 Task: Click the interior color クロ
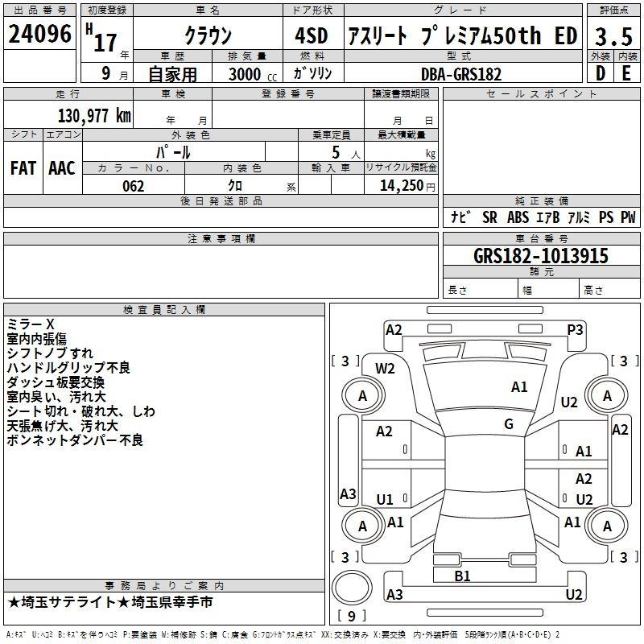pyautogui.click(x=235, y=186)
